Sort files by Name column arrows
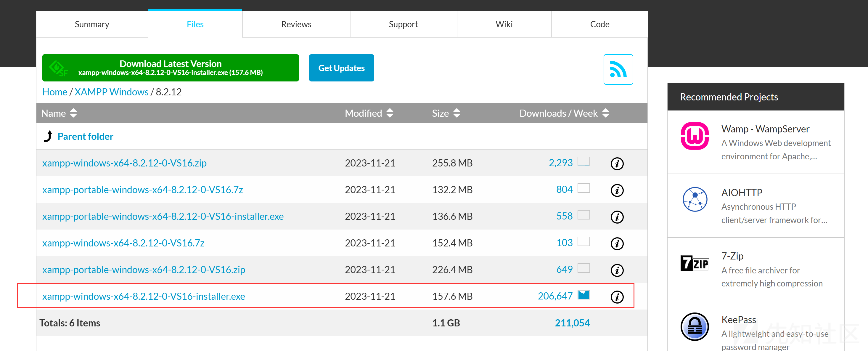The height and width of the screenshot is (351, 868). coord(73,113)
